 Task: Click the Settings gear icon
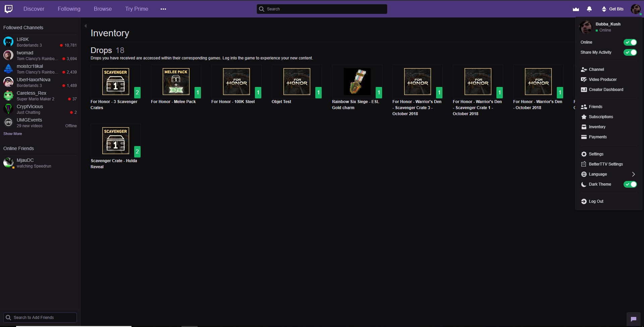pyautogui.click(x=584, y=154)
